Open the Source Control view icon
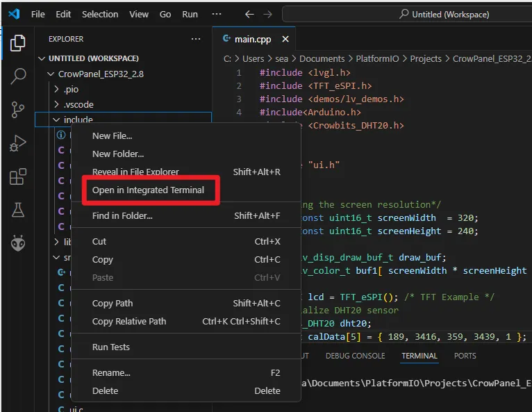 point(18,110)
